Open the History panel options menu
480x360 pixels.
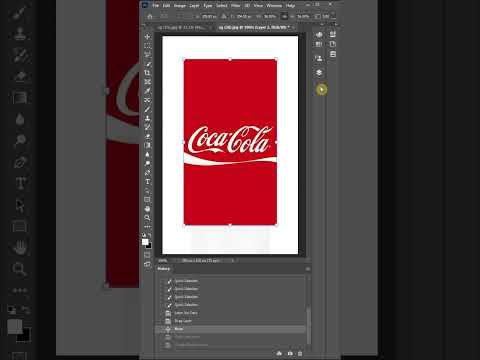click(x=308, y=269)
